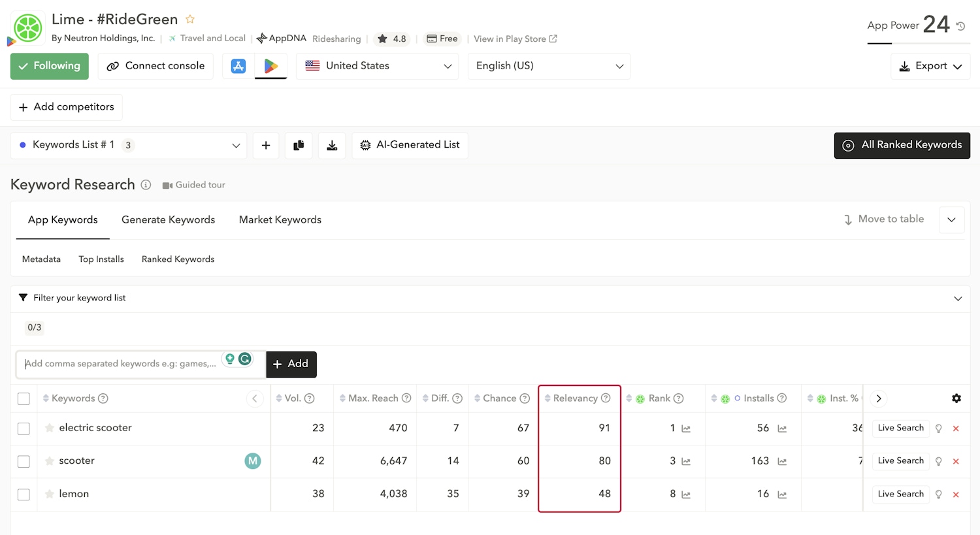The width and height of the screenshot is (980, 535).
Task: Star the scooter keyword
Action: (50, 461)
